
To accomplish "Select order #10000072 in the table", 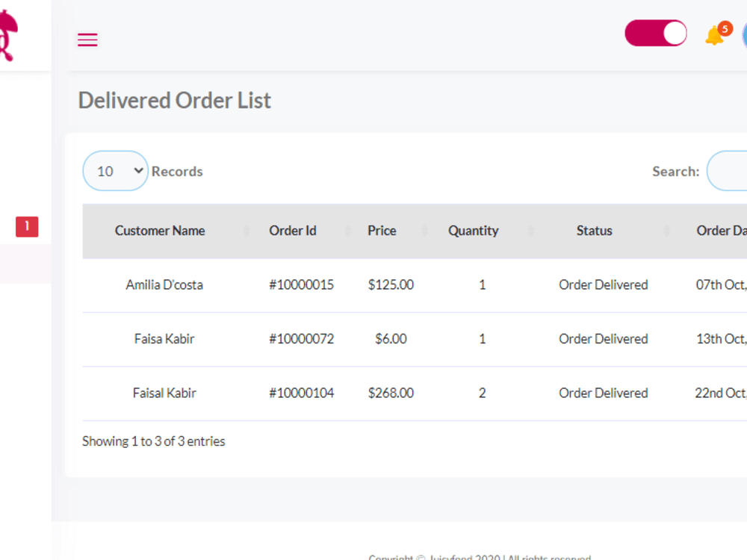I will click(301, 338).
